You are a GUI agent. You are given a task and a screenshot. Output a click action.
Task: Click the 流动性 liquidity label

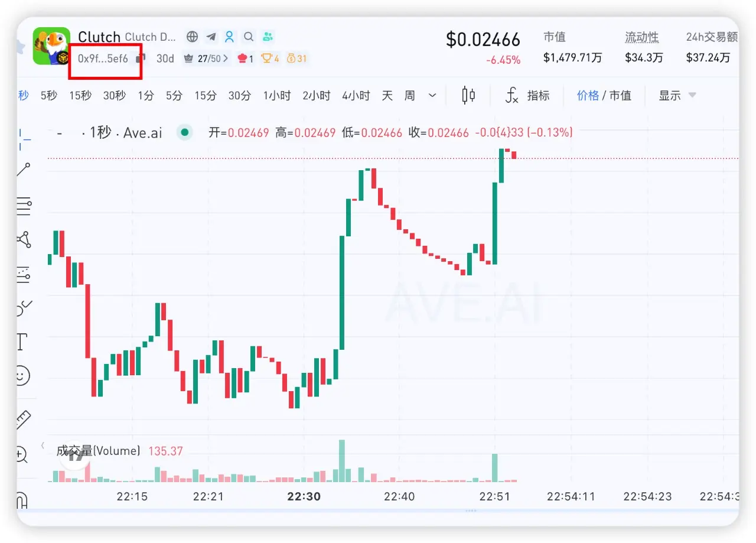pos(642,37)
